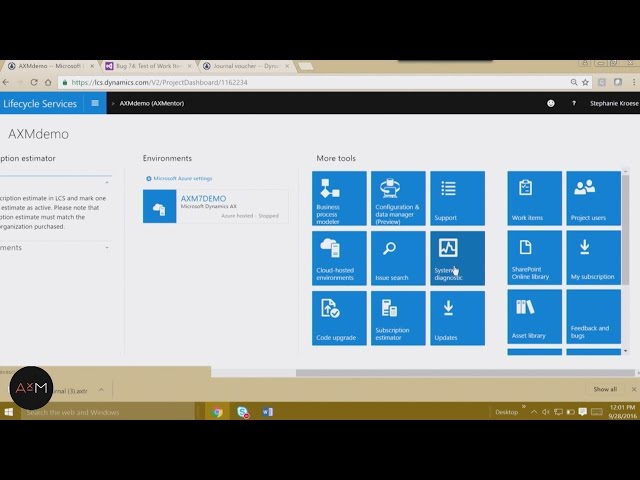The height and width of the screenshot is (480, 640).
Task: Expand the downloaded file options chevron
Action: pyautogui.click(x=101, y=390)
